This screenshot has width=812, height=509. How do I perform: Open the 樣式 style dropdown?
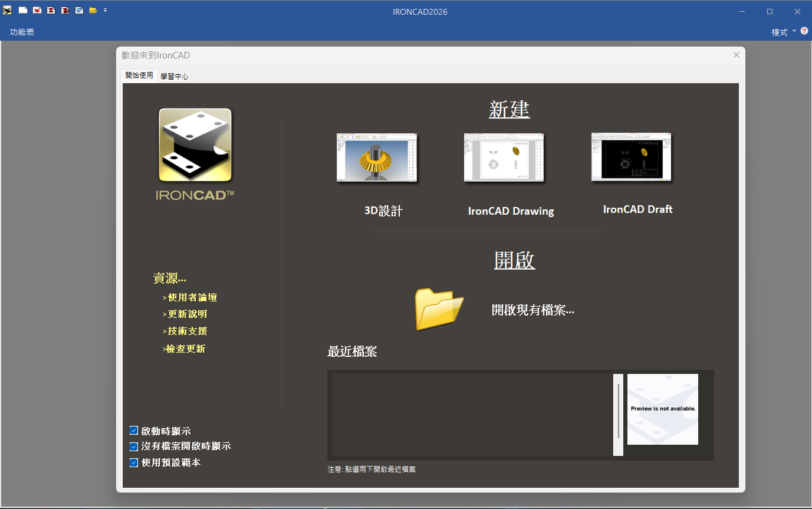[784, 32]
